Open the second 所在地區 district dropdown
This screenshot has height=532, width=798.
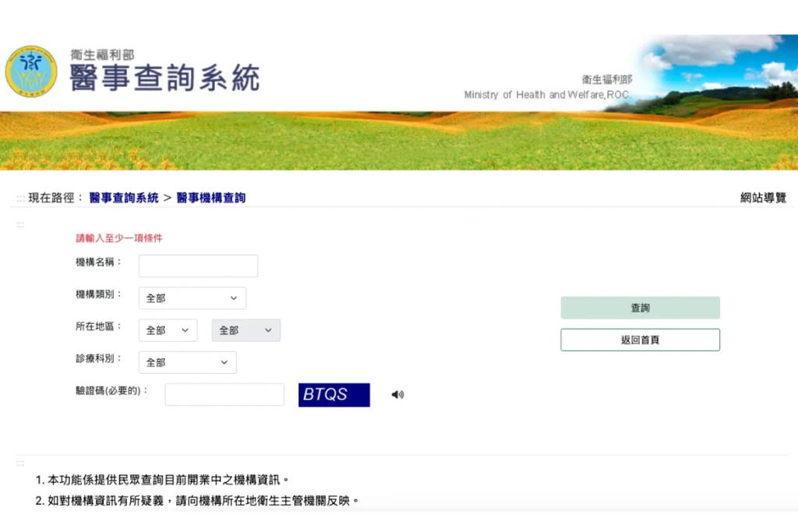tap(245, 330)
